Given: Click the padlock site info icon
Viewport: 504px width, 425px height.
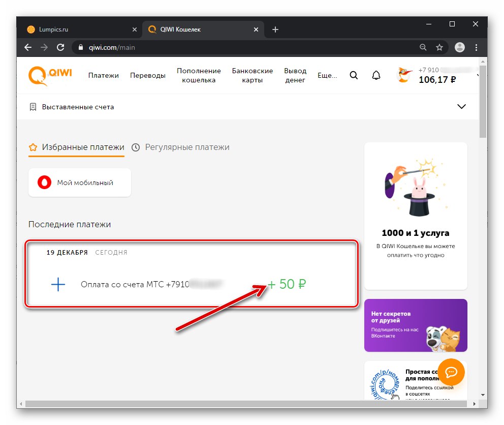Looking at the screenshot, I should coord(81,47).
